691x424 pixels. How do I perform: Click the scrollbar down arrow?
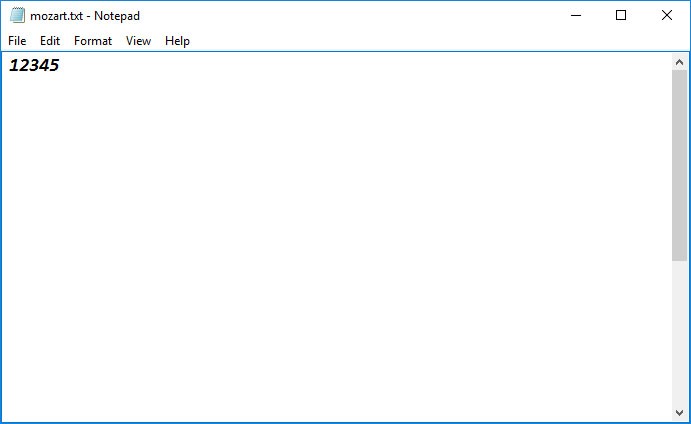click(679, 412)
